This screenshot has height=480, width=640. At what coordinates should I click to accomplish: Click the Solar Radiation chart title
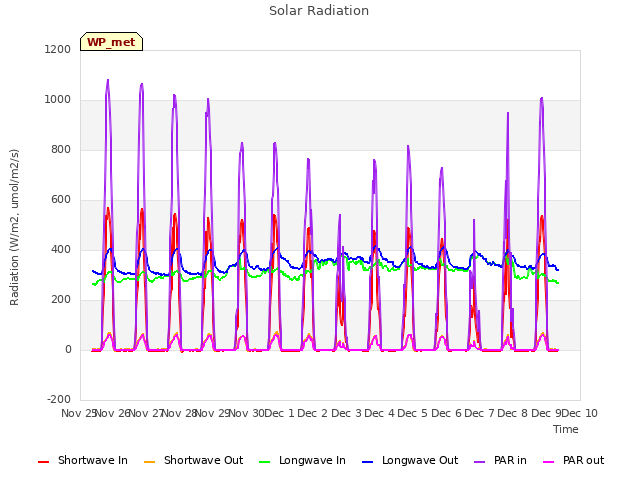tap(319, 11)
